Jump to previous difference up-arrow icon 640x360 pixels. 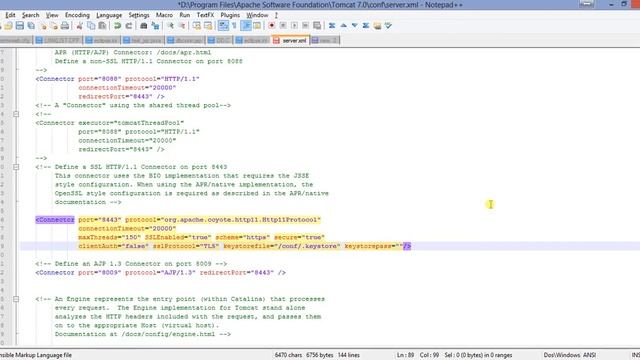tap(343, 26)
